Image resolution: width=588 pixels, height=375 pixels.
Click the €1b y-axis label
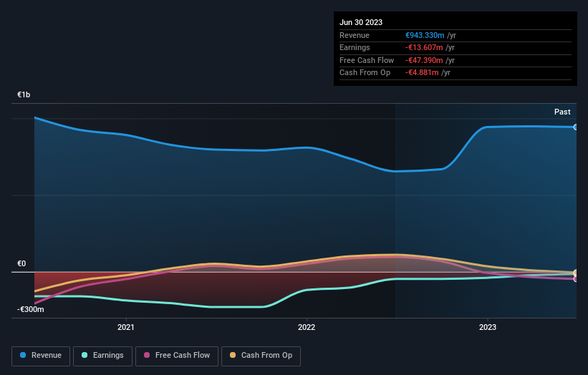coord(24,94)
